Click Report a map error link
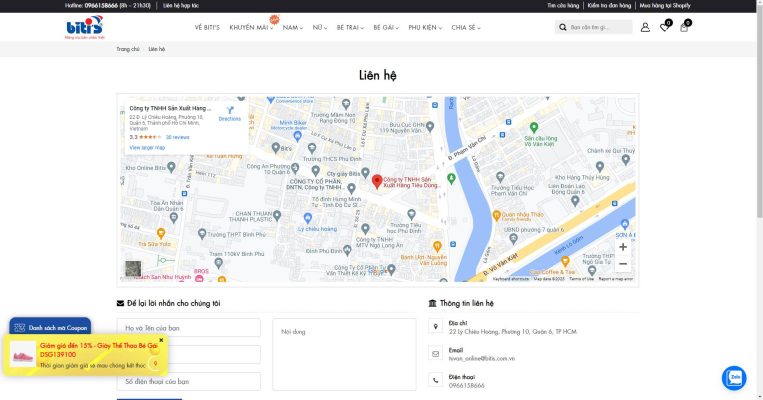The width and height of the screenshot is (763, 400). click(616, 279)
